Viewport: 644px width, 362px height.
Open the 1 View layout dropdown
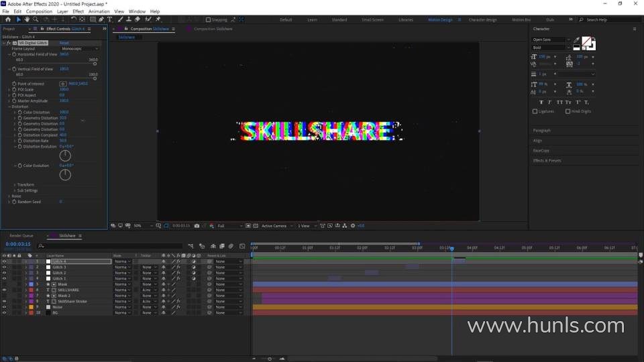click(307, 226)
